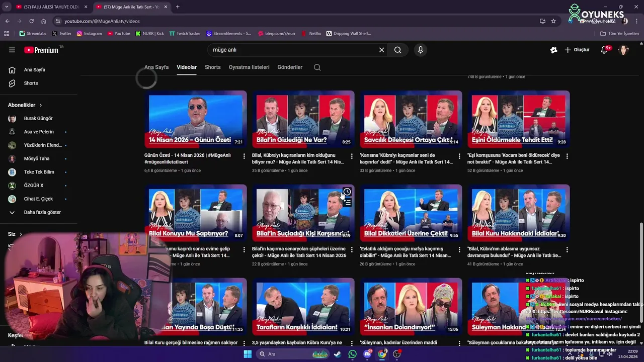Expand the Abonelikler section
The image size is (644, 362).
click(x=25, y=105)
